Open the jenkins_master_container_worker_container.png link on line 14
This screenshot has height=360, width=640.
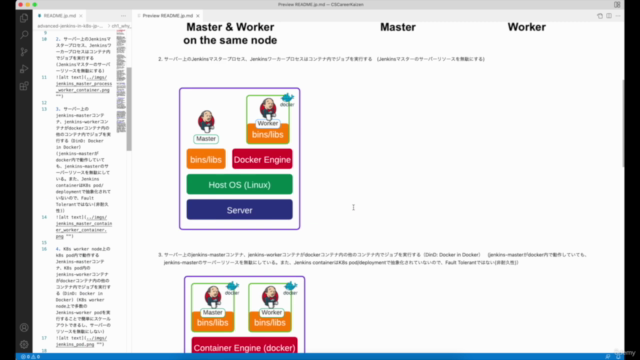84,227
